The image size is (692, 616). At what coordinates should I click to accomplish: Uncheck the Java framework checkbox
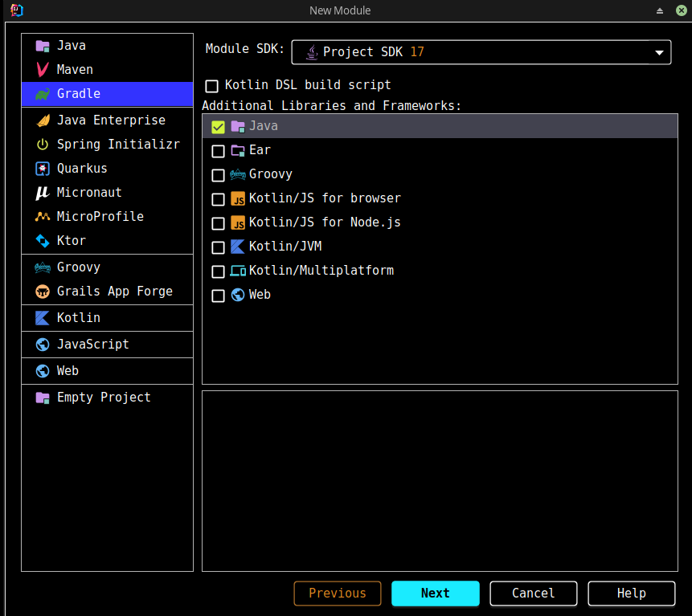click(x=218, y=127)
